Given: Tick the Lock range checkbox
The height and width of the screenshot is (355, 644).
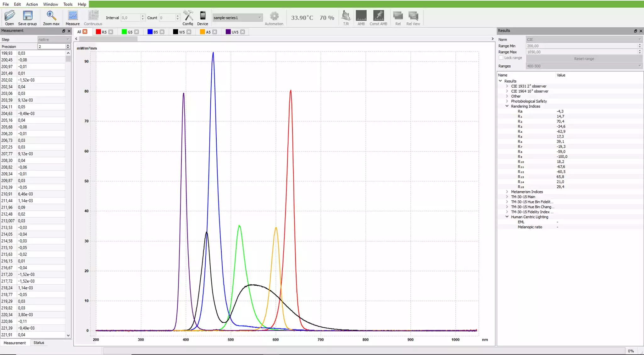Looking at the screenshot, I should (501, 58).
